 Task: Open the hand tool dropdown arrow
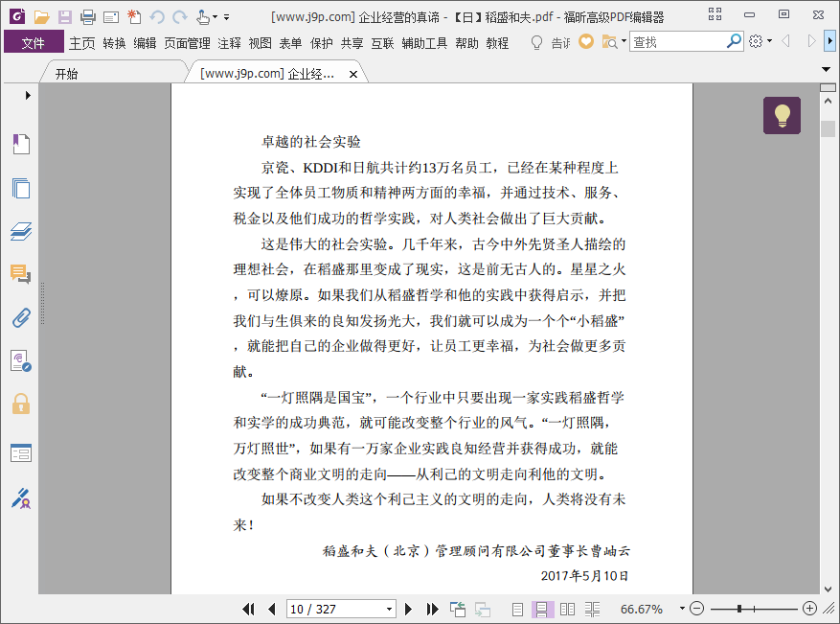click(x=215, y=17)
